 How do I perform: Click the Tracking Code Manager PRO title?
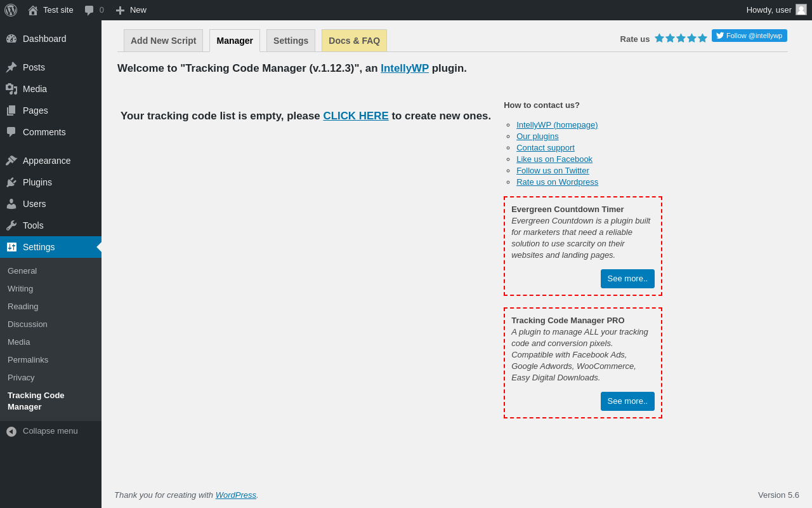tap(568, 321)
